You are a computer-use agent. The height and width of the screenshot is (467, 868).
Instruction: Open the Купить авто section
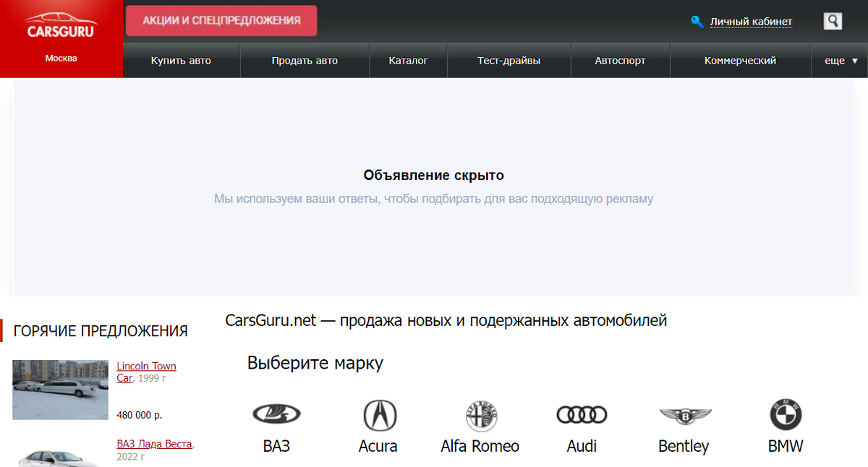[x=181, y=61]
